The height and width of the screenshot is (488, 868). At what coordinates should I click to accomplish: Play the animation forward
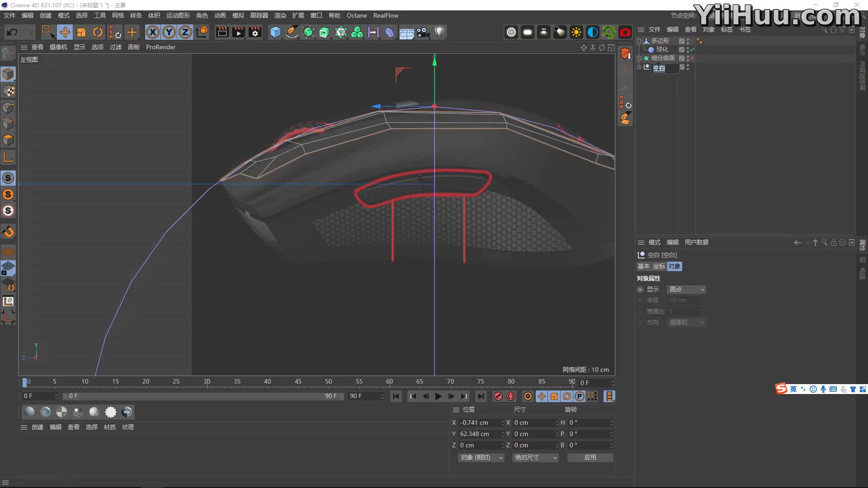click(x=438, y=396)
